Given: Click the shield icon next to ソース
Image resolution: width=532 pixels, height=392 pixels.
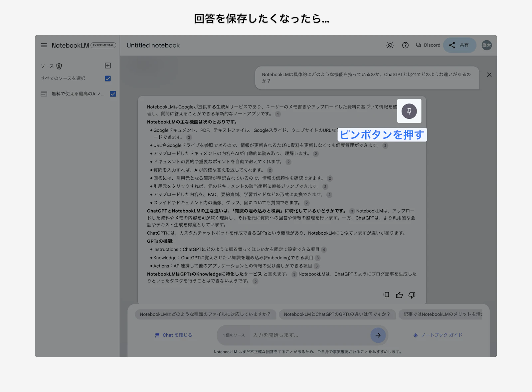Looking at the screenshot, I should (x=59, y=66).
